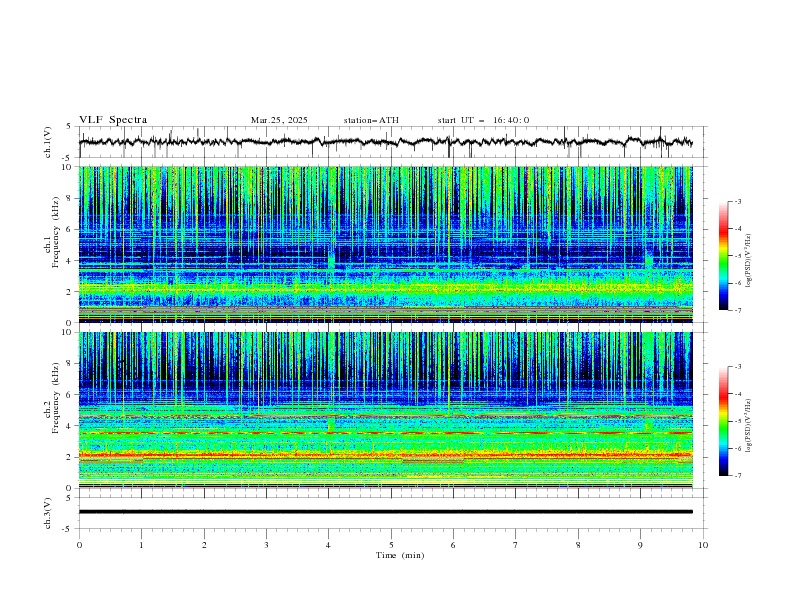Select the log(PSD) label beside ch.1 colorbar
The height and width of the screenshot is (612, 792).
point(749,261)
